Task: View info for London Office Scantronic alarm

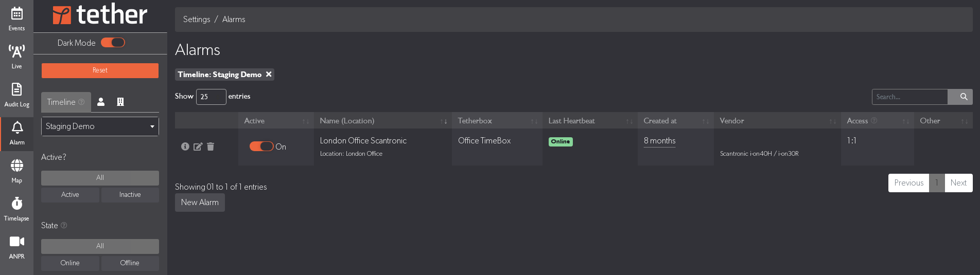Action: 185,146
